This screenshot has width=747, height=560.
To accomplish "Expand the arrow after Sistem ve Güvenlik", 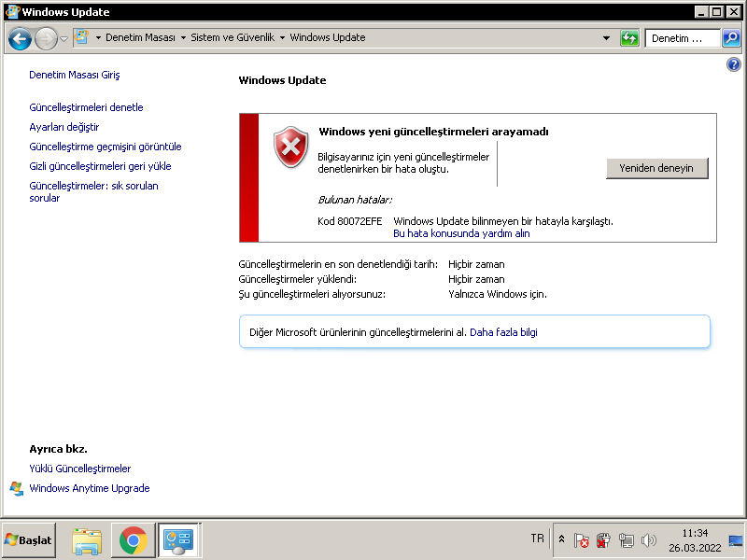I will (x=282, y=37).
